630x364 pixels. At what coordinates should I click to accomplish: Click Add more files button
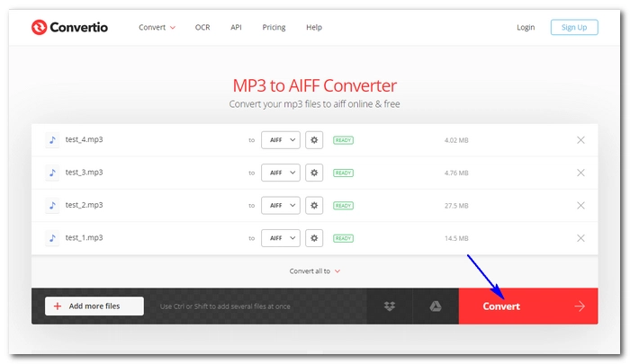(94, 306)
